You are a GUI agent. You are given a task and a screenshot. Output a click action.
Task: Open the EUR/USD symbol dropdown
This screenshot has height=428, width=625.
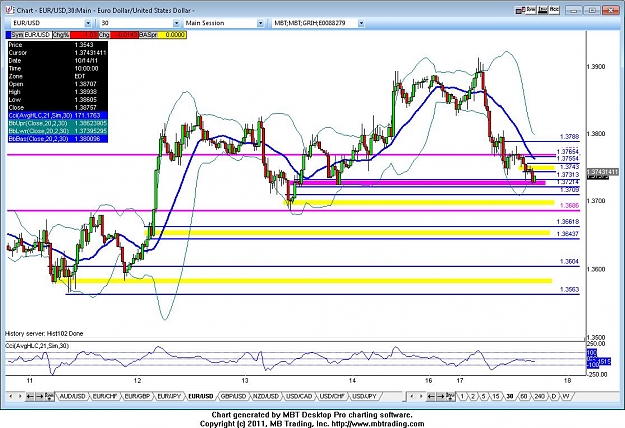(x=88, y=23)
